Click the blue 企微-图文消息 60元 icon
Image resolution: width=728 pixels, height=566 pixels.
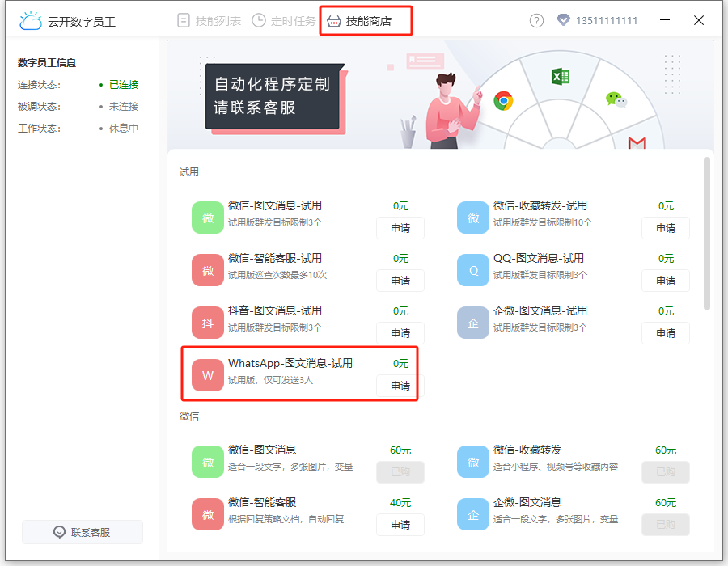(473, 514)
